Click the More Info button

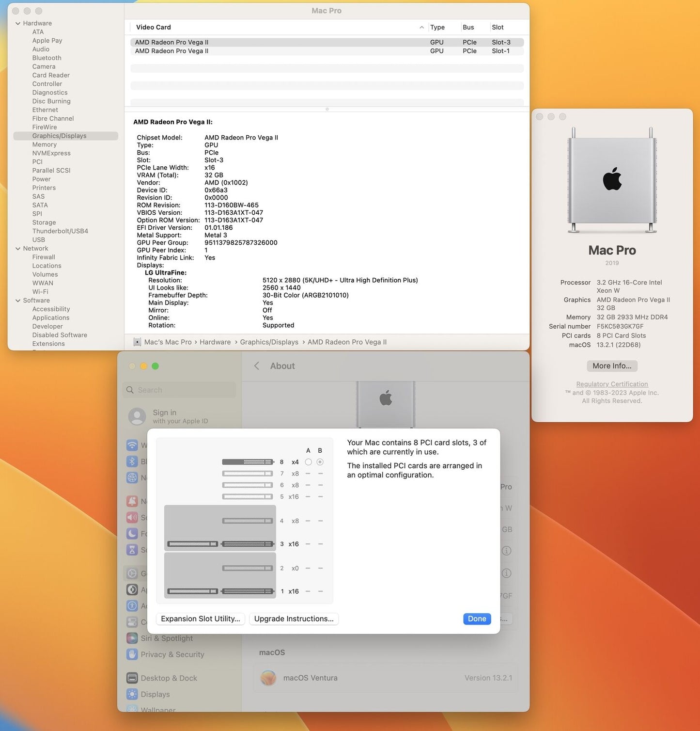click(x=612, y=366)
